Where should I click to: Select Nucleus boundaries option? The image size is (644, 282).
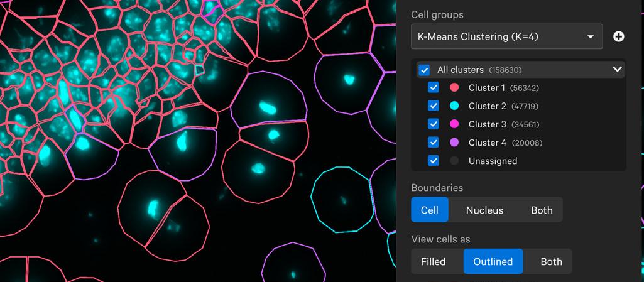click(484, 210)
